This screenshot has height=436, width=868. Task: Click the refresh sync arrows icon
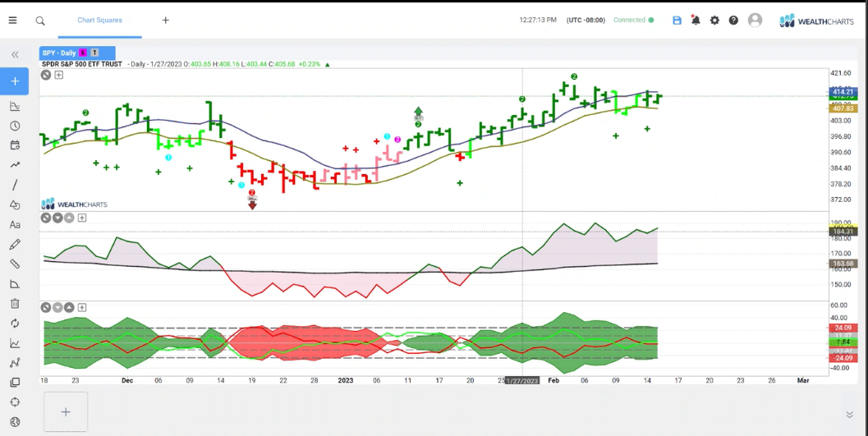pyautogui.click(x=15, y=324)
